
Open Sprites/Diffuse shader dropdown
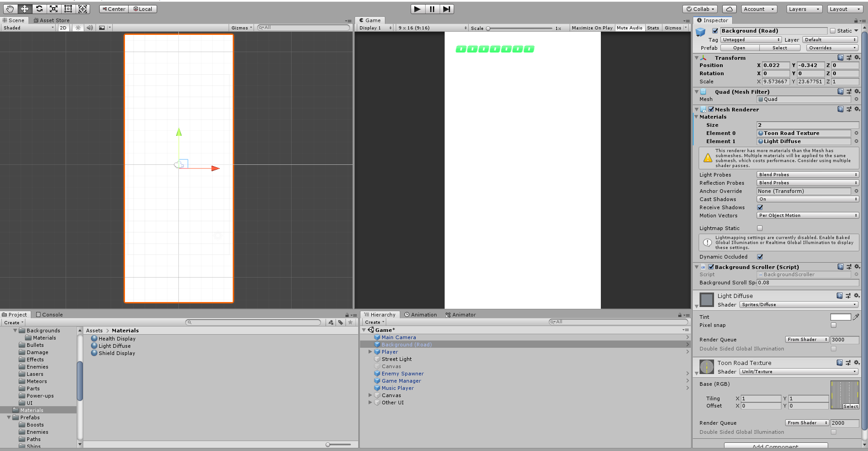coord(799,305)
